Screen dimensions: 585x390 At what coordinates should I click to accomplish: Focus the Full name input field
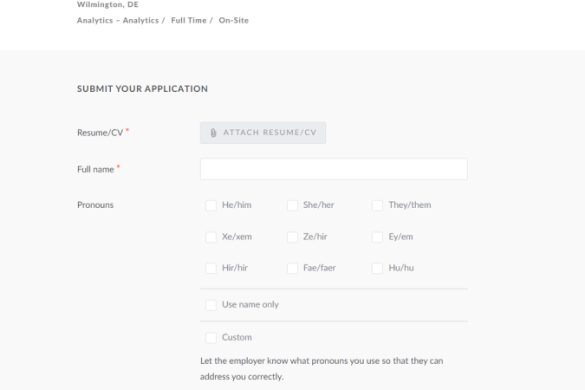tap(334, 169)
